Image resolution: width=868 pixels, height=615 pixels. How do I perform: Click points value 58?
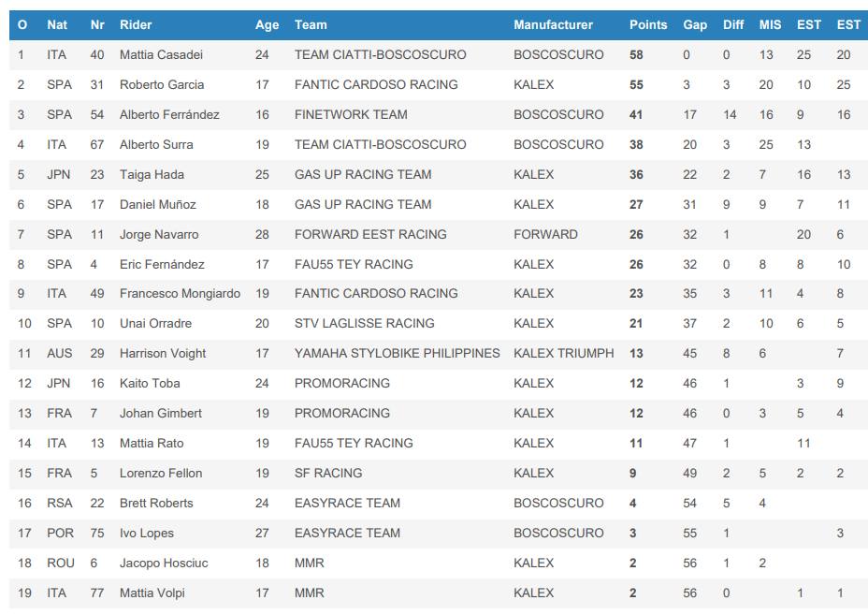636,55
